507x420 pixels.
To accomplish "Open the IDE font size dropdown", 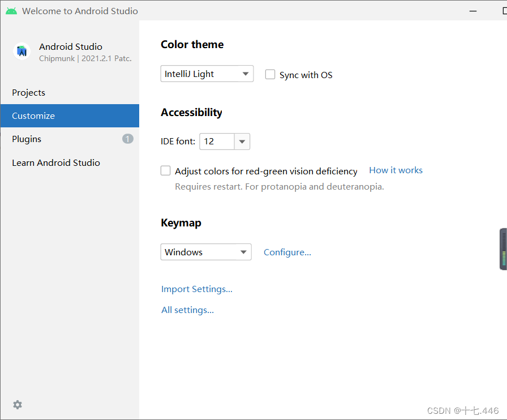I will click(242, 142).
